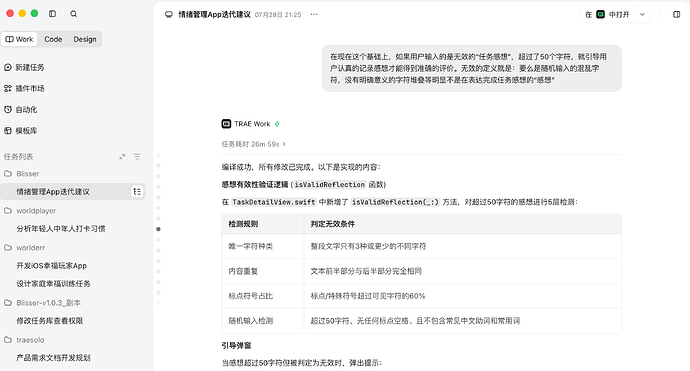This screenshot has width=690, height=371.
Task: Click the outline icon on 情绪管理App迭代建议 row
Action: (x=137, y=191)
